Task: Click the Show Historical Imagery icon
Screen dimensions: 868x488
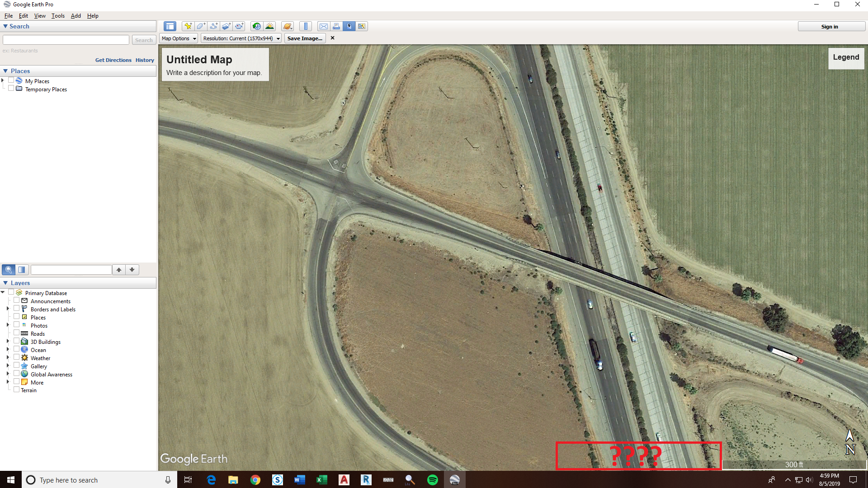Action: pos(256,26)
